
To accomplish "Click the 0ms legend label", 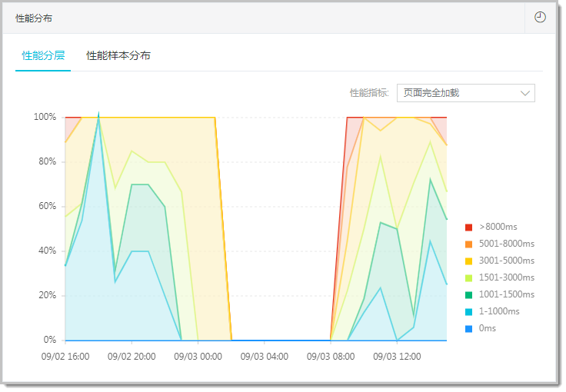I will (x=488, y=328).
